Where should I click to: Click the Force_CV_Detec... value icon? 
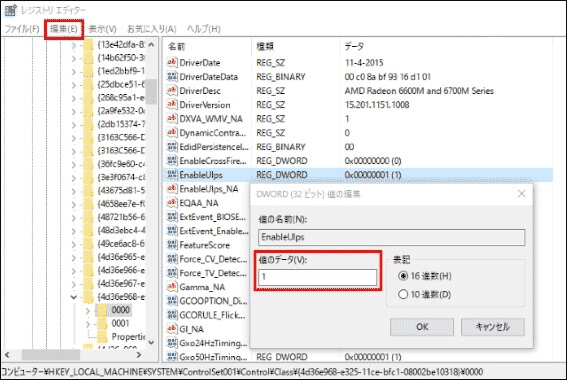point(172,259)
